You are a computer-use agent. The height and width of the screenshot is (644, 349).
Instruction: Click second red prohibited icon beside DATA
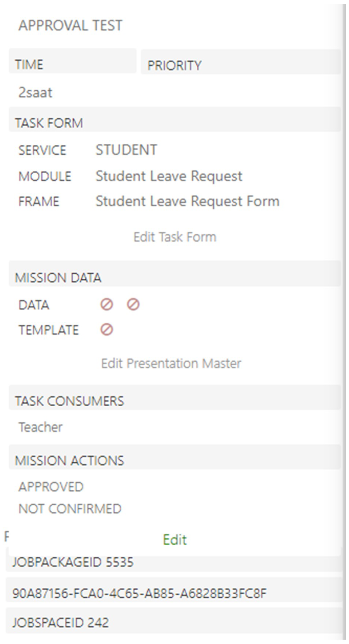[133, 305]
